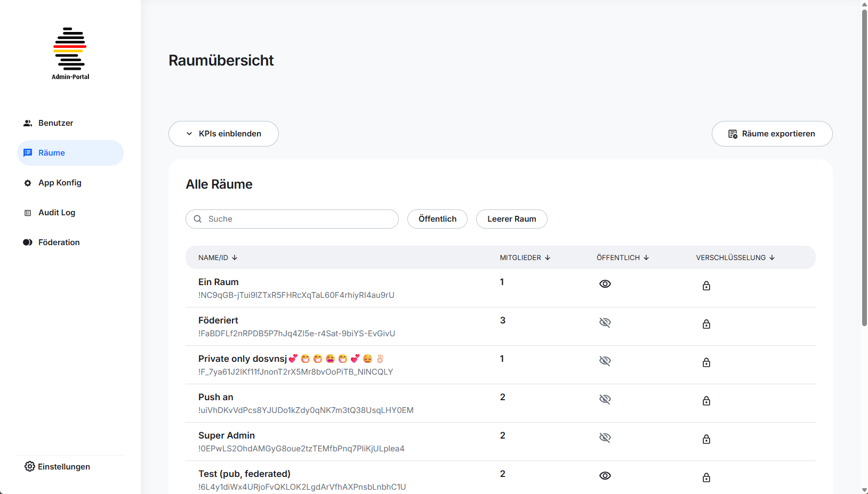Click the Raumübersicht page title
Viewport: 868px width, 494px height.
(x=221, y=61)
